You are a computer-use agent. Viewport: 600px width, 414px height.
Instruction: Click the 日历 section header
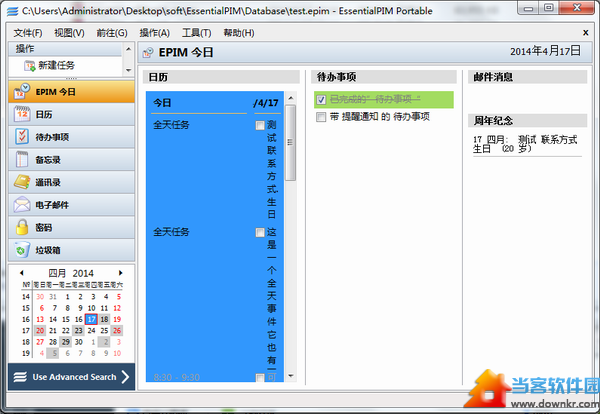[221, 77]
